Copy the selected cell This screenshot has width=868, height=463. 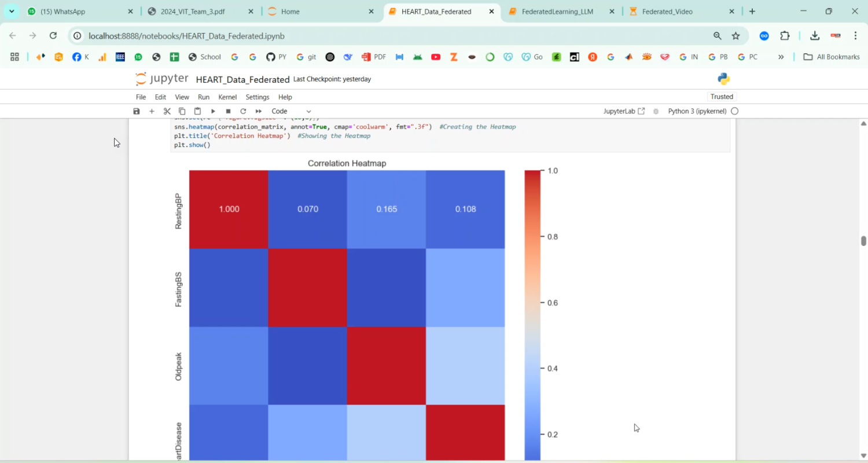pyautogui.click(x=182, y=111)
